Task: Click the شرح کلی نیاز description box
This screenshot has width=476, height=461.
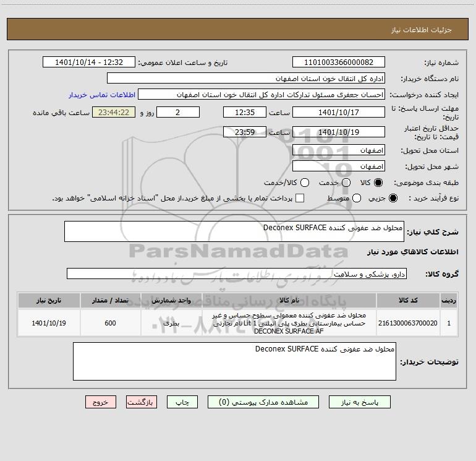Action: 234,231
